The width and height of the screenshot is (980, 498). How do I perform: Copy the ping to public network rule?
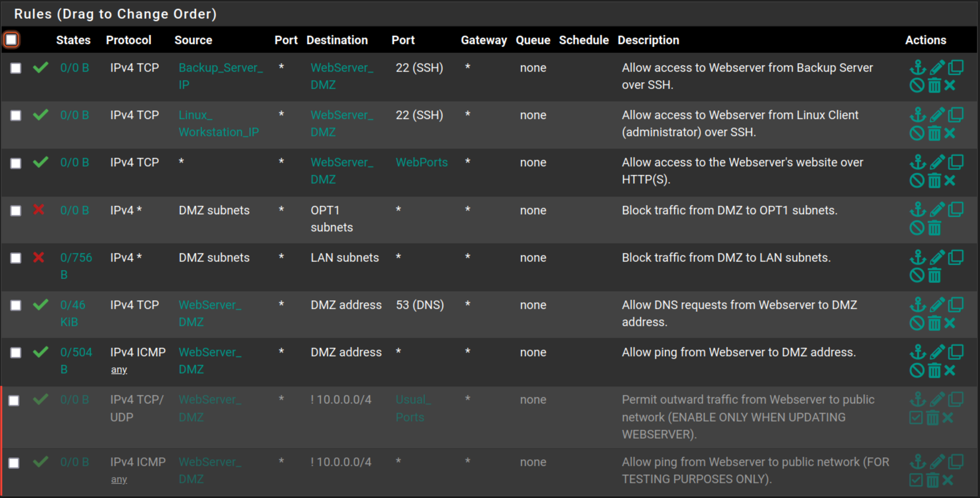[x=956, y=462]
